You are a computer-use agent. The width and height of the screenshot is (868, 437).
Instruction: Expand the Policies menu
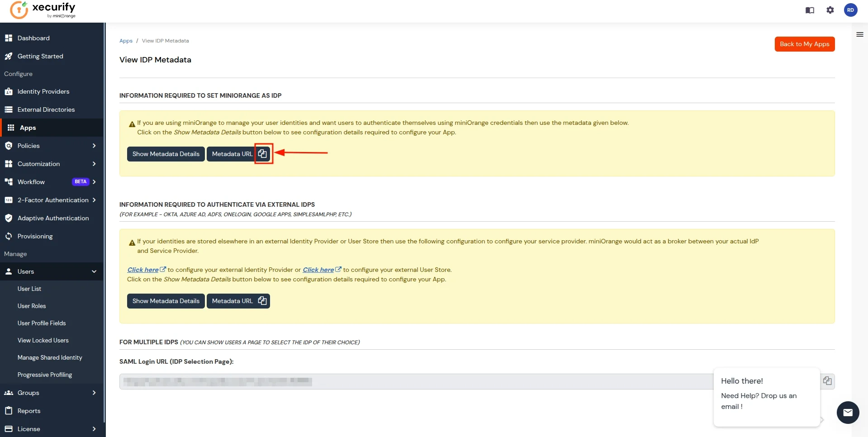click(51, 146)
